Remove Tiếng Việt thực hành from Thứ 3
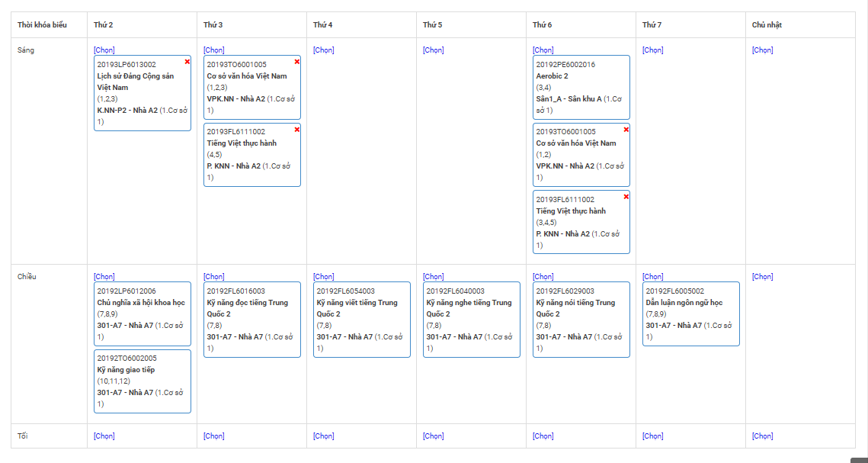Viewport: 868px width, 463px height. (297, 130)
